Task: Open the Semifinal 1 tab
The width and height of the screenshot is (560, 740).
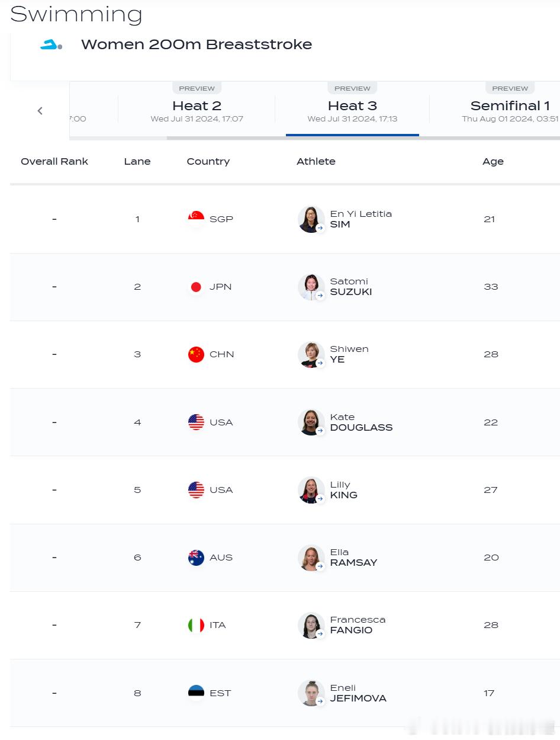Action: point(510,110)
